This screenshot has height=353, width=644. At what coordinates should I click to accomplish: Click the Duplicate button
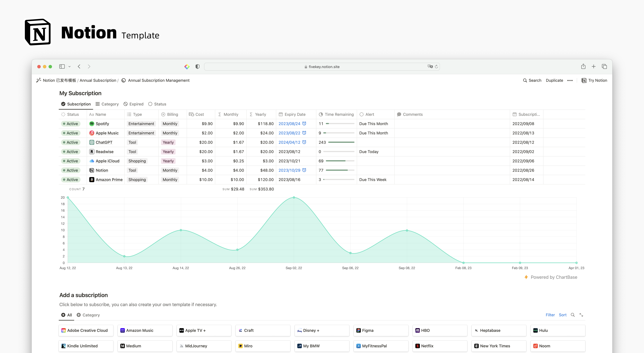554,80
